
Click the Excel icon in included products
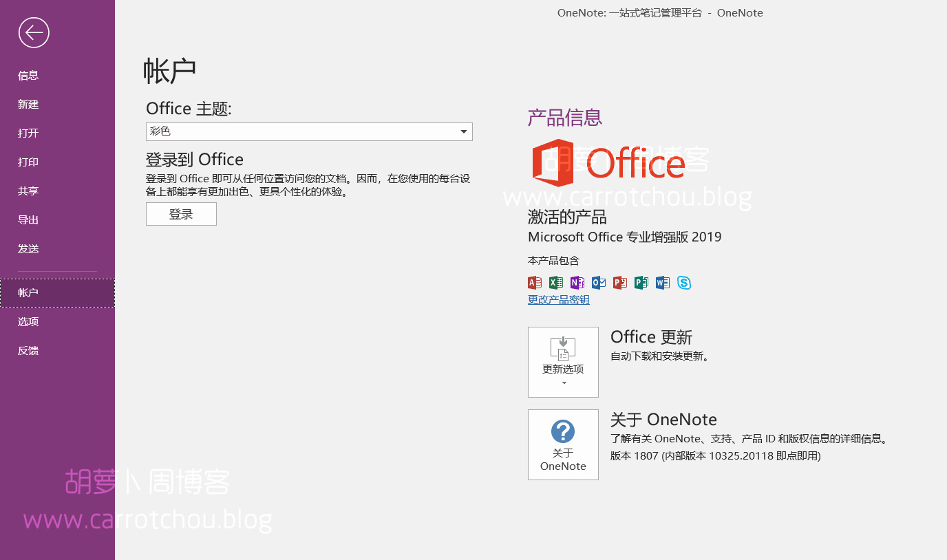click(556, 283)
